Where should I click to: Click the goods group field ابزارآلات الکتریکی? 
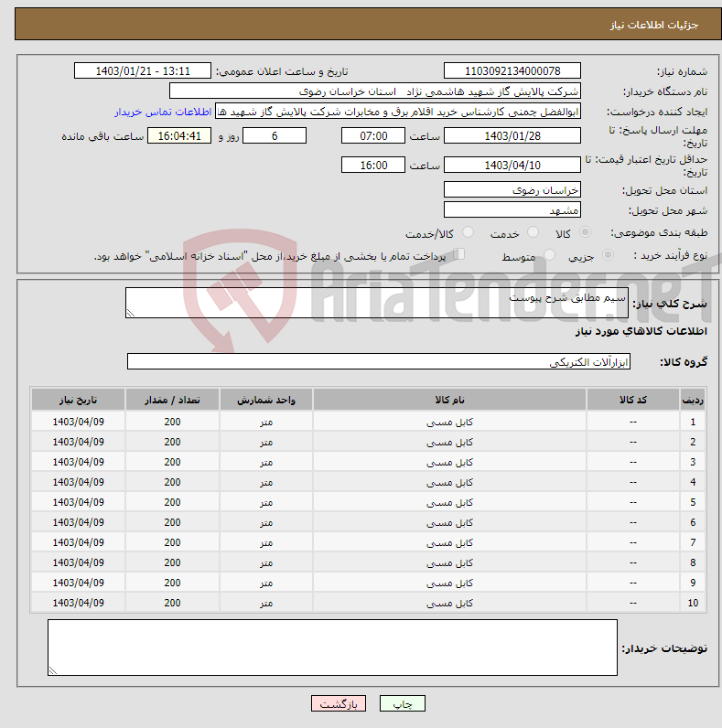click(379, 361)
